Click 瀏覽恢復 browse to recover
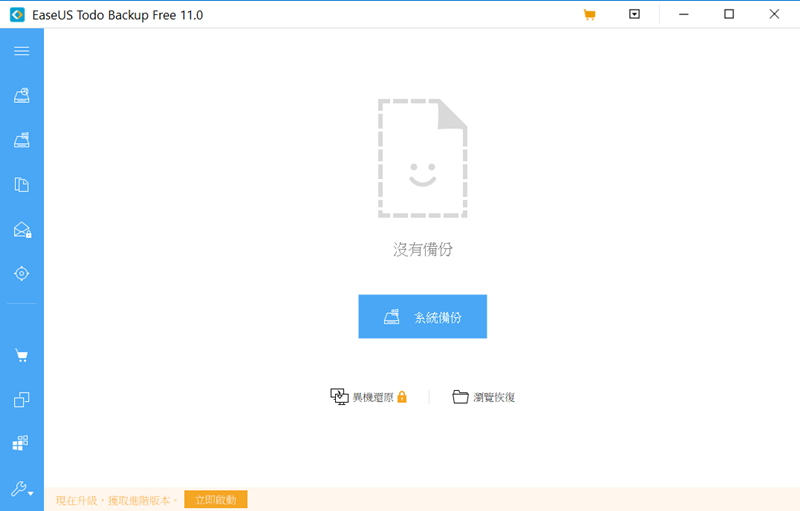800x511 pixels. coord(484,397)
